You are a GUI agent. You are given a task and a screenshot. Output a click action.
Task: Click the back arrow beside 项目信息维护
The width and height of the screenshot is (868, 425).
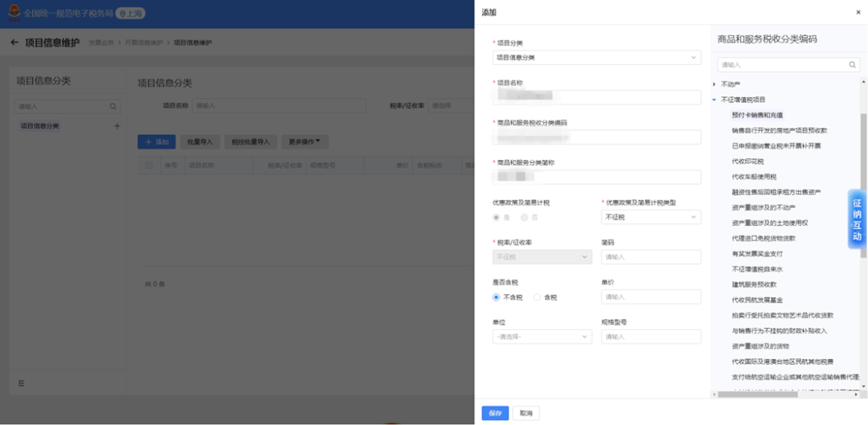pos(14,43)
